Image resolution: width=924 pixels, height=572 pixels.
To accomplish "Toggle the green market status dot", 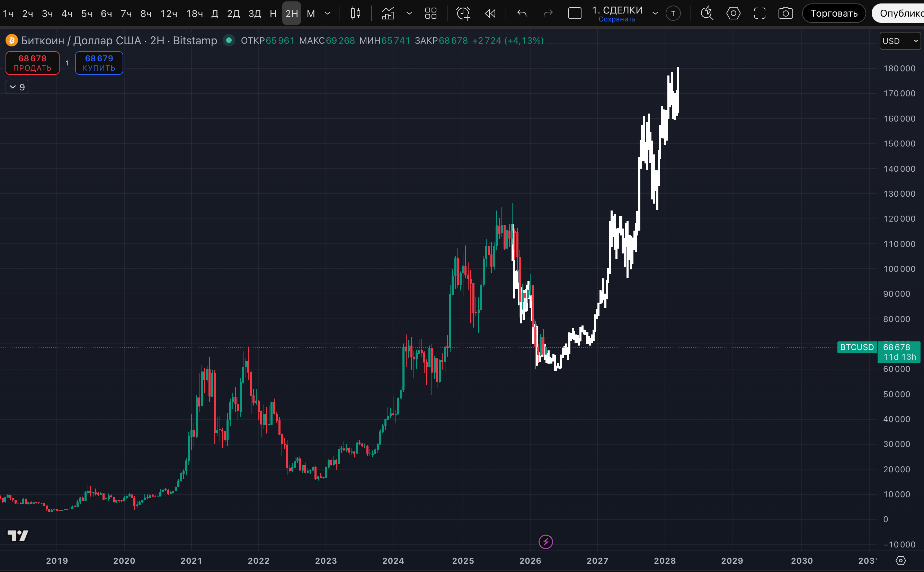I will coord(229,40).
